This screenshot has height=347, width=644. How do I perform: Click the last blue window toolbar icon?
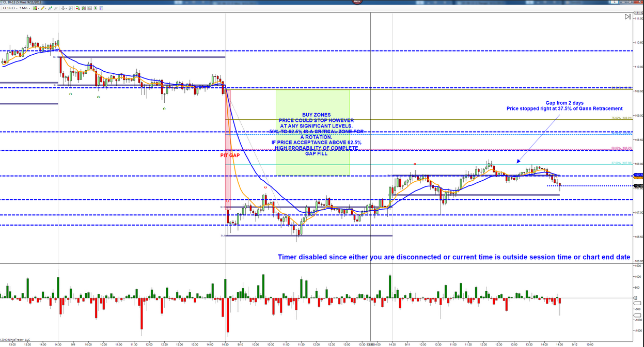tap(101, 8)
